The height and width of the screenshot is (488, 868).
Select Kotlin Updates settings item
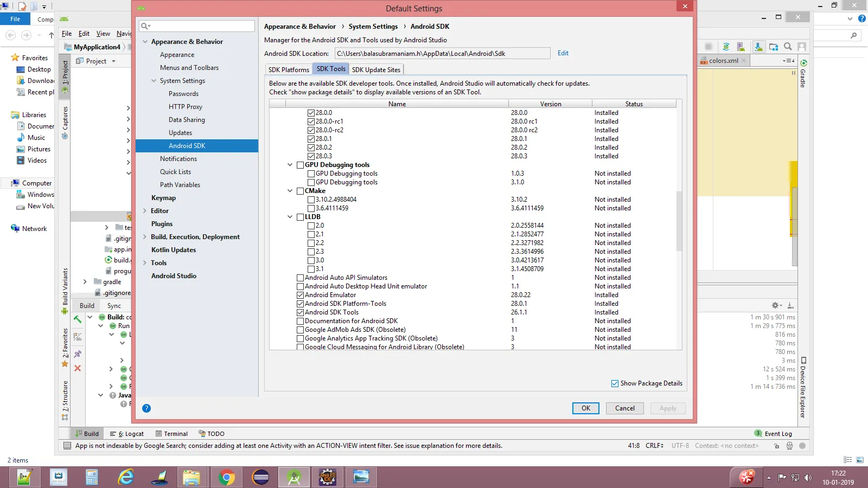coord(174,250)
